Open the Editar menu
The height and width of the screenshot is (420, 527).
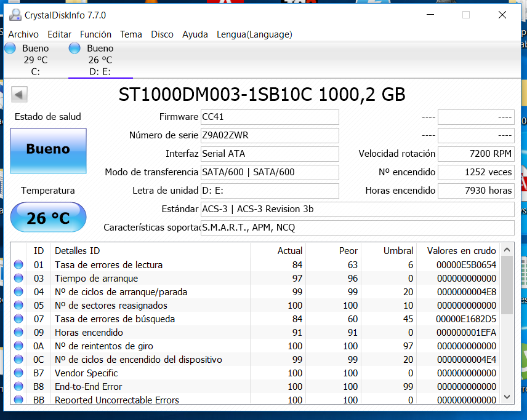60,34
